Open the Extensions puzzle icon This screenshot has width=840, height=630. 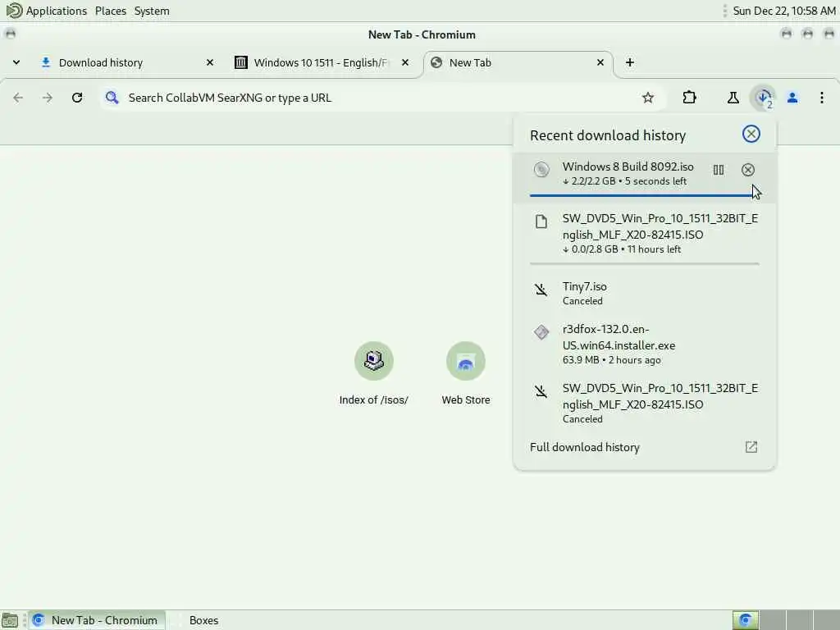(689, 98)
